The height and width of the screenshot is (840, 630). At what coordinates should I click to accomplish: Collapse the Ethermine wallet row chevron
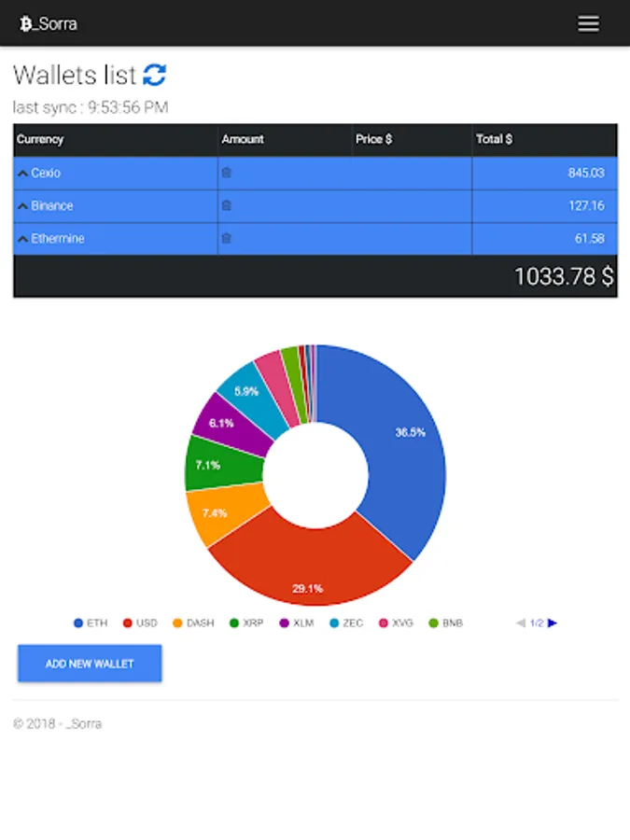pyautogui.click(x=22, y=238)
